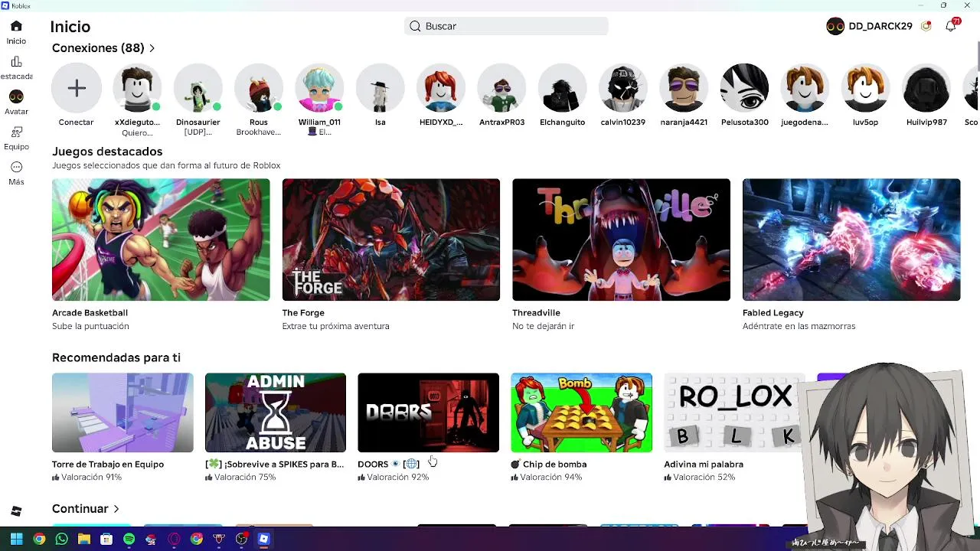
Task: Open Rous friend avatar
Action: [259, 88]
